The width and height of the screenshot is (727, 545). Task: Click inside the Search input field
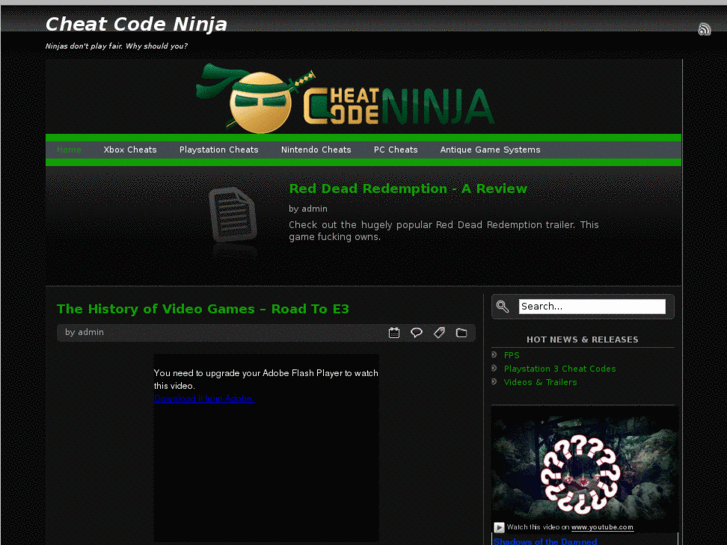tap(592, 306)
